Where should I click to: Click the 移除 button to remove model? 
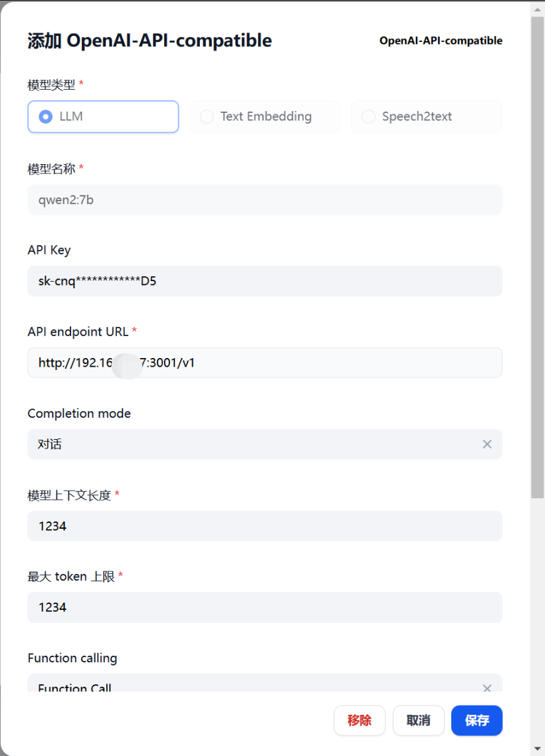(x=359, y=720)
